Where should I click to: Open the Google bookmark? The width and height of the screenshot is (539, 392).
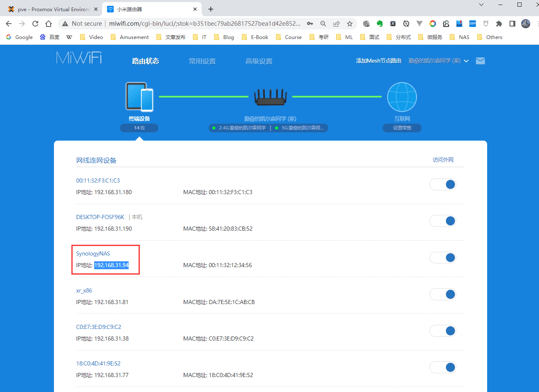point(20,37)
